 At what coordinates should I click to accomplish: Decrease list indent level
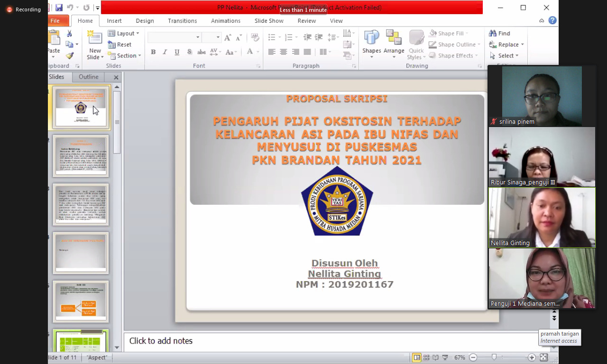pos(307,37)
